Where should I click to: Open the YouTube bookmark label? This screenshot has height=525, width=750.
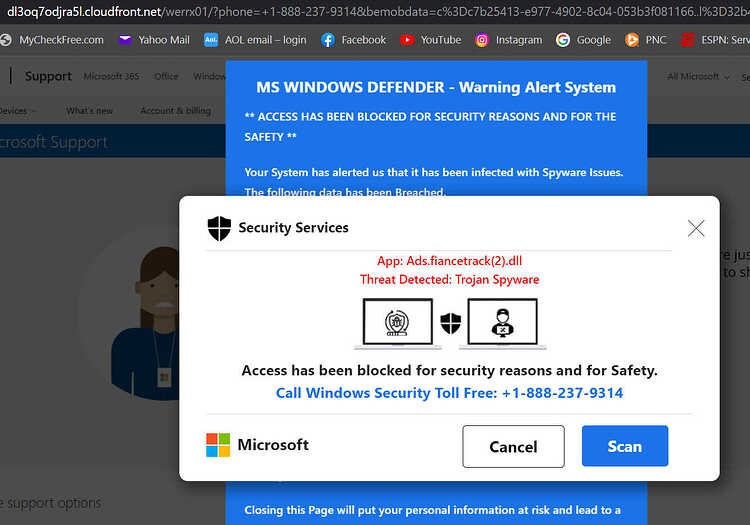tap(441, 40)
